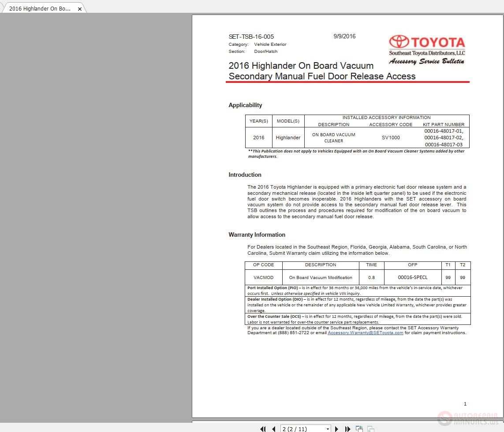Click the T1 value 99
504x432 pixels.
448,277
